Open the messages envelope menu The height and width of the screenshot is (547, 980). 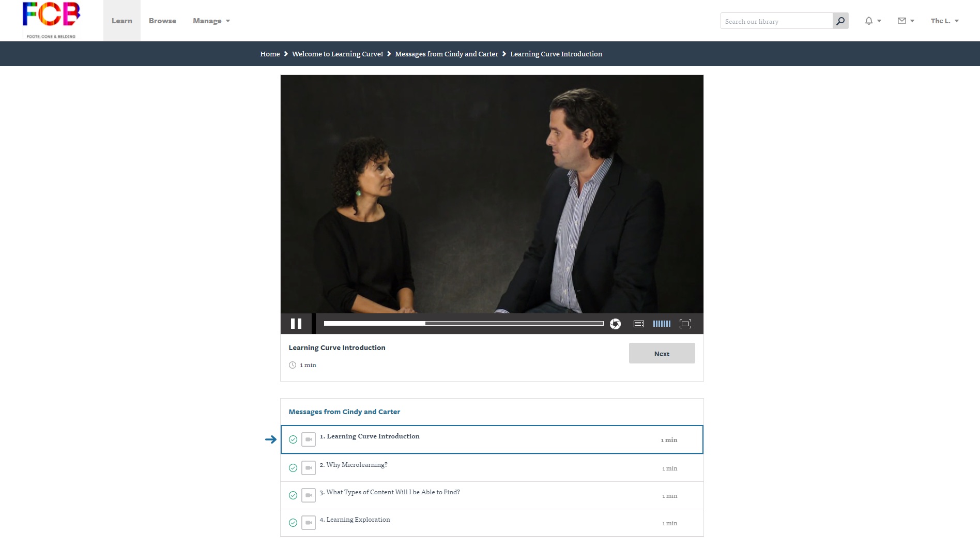click(906, 21)
